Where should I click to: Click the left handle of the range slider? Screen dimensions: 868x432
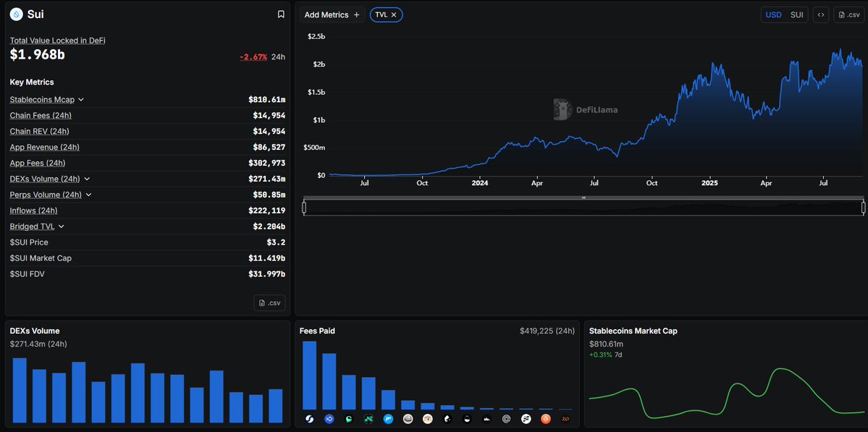tap(304, 208)
